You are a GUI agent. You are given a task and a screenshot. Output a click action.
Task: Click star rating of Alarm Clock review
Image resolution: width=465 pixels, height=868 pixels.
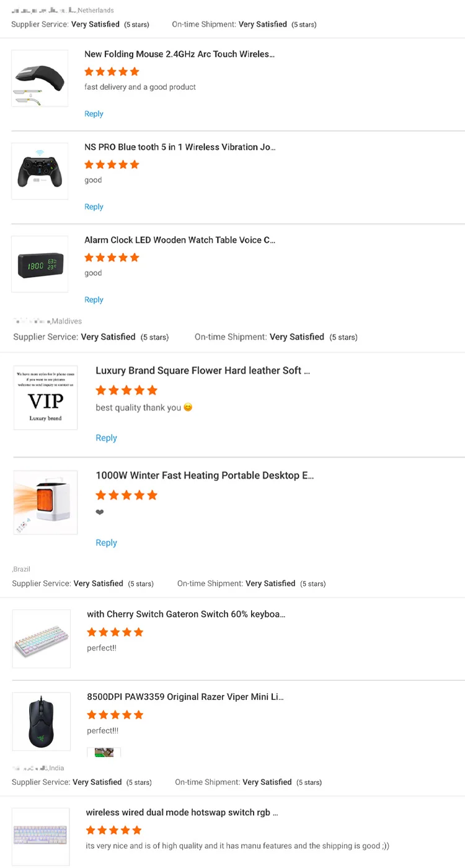pyautogui.click(x=112, y=257)
